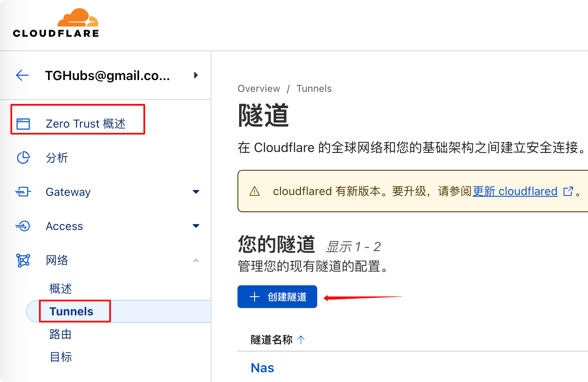Open 概述 under 网络
This screenshot has width=588, height=382.
tap(61, 289)
